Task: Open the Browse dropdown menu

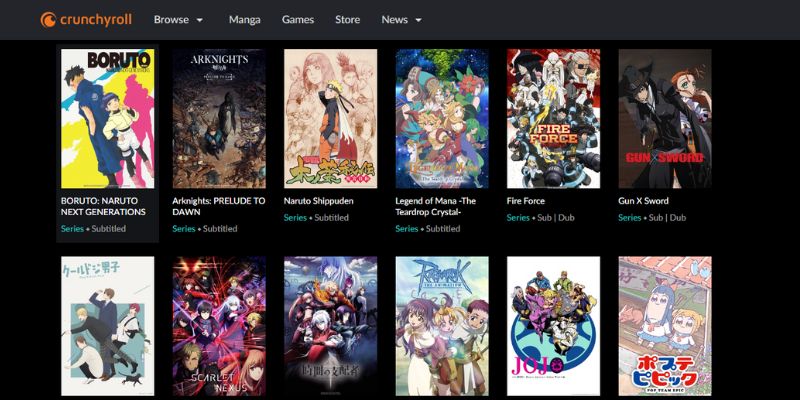Action: tap(179, 20)
